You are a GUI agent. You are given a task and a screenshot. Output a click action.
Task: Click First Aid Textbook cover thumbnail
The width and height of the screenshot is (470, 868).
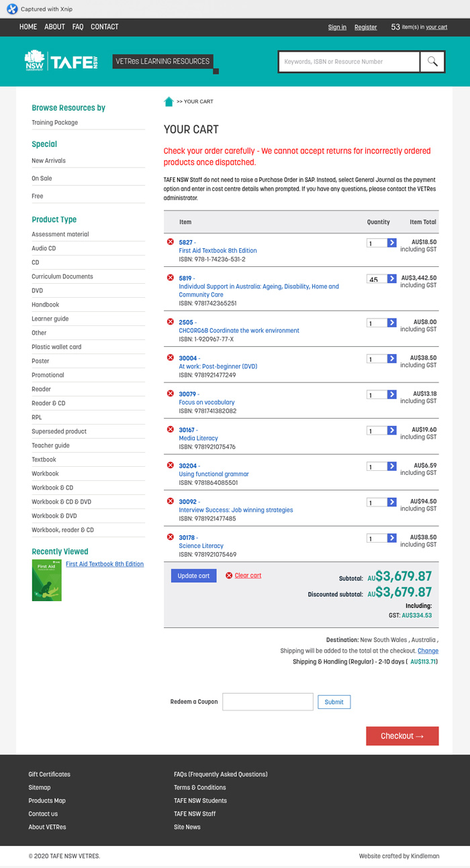pos(46,580)
